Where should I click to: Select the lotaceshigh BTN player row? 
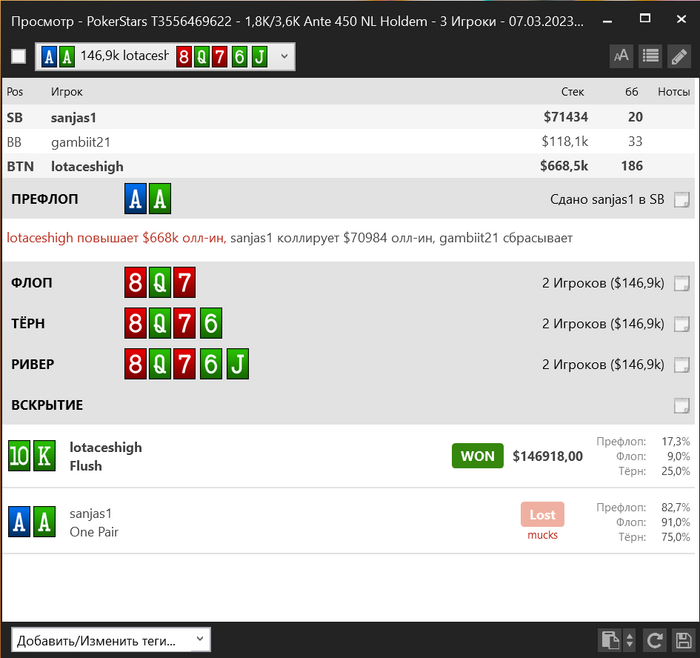point(348,166)
